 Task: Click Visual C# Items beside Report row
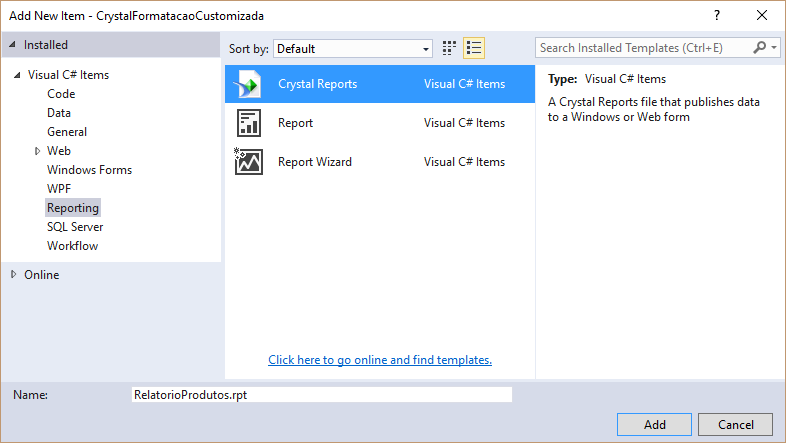pyautogui.click(x=464, y=123)
